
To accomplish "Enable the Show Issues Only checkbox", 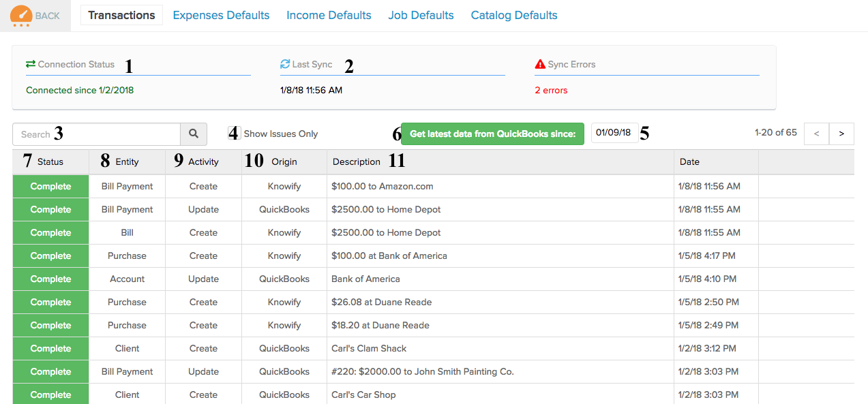I will (x=234, y=134).
